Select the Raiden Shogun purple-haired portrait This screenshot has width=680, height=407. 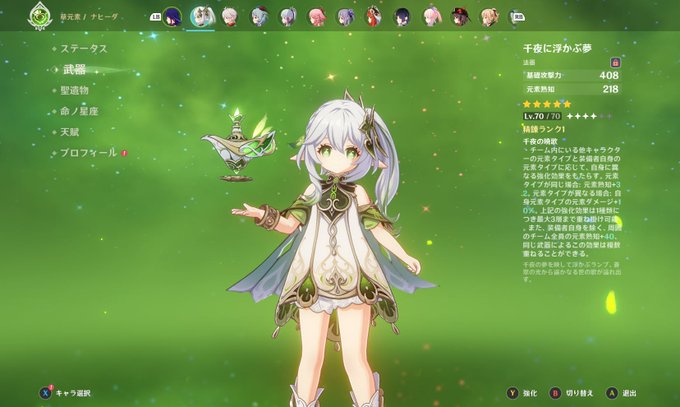point(172,17)
